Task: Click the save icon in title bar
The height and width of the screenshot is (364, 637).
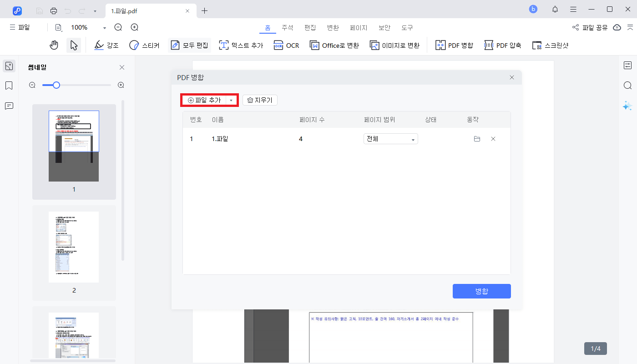Action: (x=40, y=10)
